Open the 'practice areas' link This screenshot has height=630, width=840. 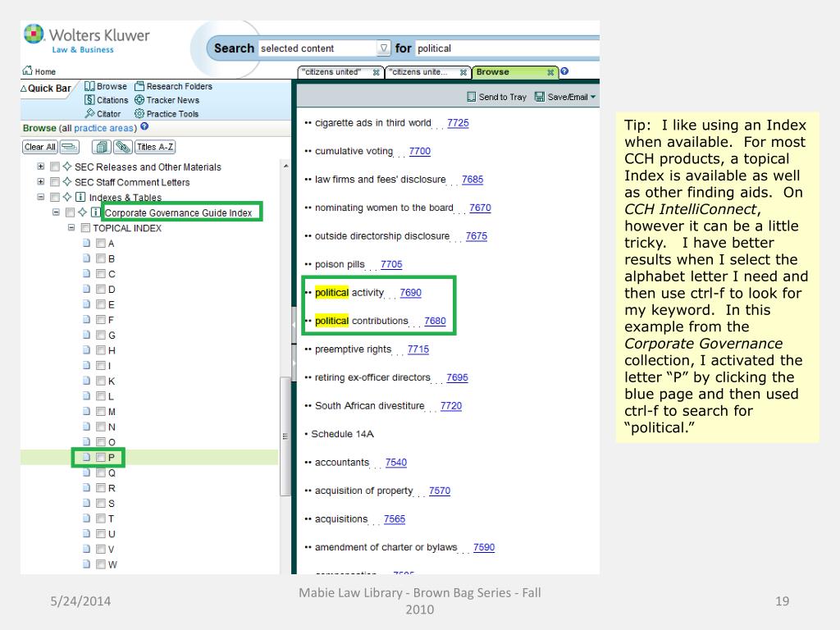point(104,128)
